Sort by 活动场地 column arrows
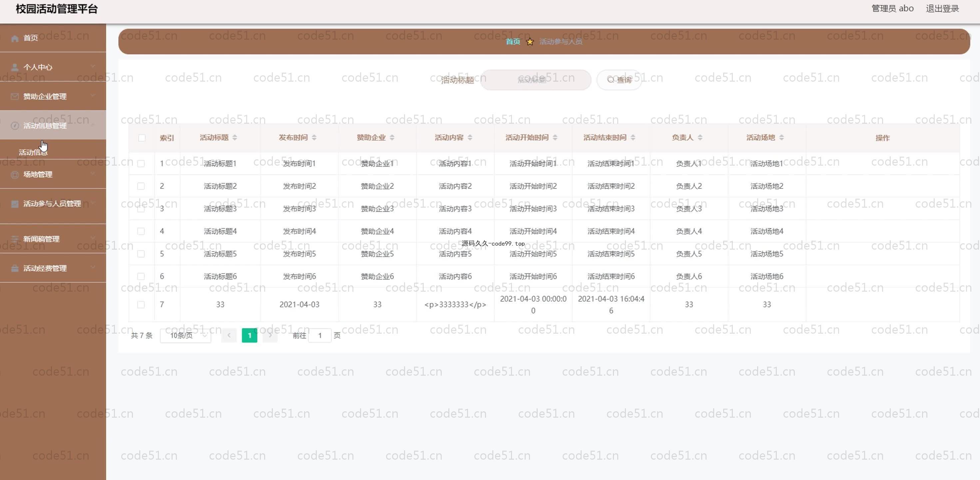The image size is (980, 480). pos(782,137)
